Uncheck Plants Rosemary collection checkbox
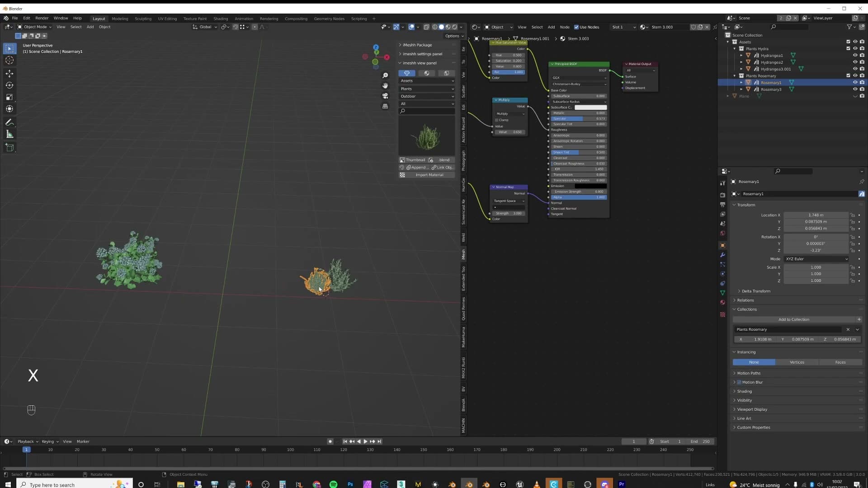 click(x=848, y=75)
